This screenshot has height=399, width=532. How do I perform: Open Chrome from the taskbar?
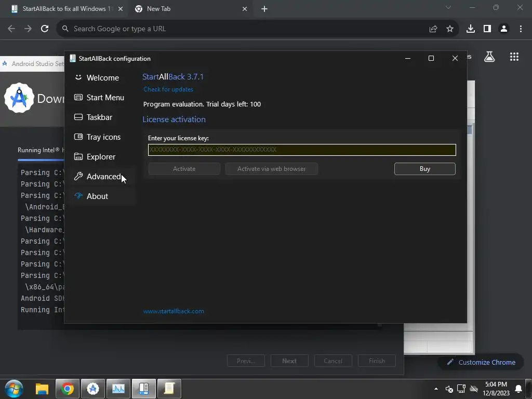click(68, 389)
